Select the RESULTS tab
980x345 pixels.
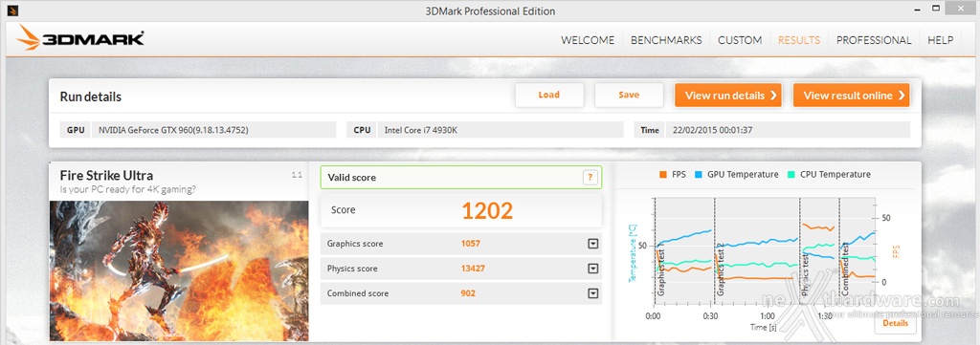(799, 40)
